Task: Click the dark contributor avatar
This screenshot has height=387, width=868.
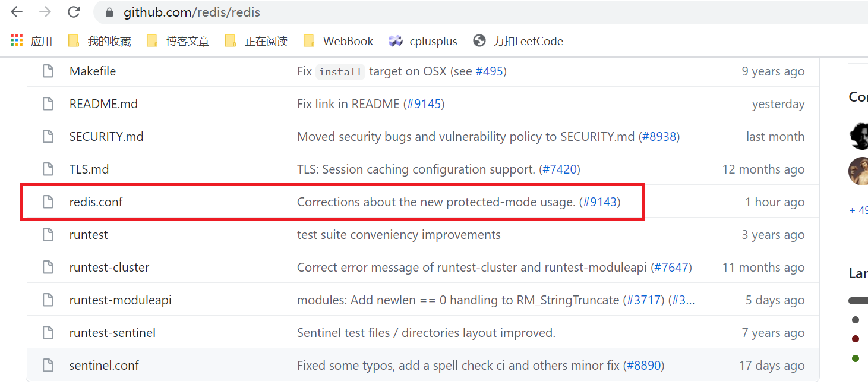Action: pyautogui.click(x=858, y=136)
